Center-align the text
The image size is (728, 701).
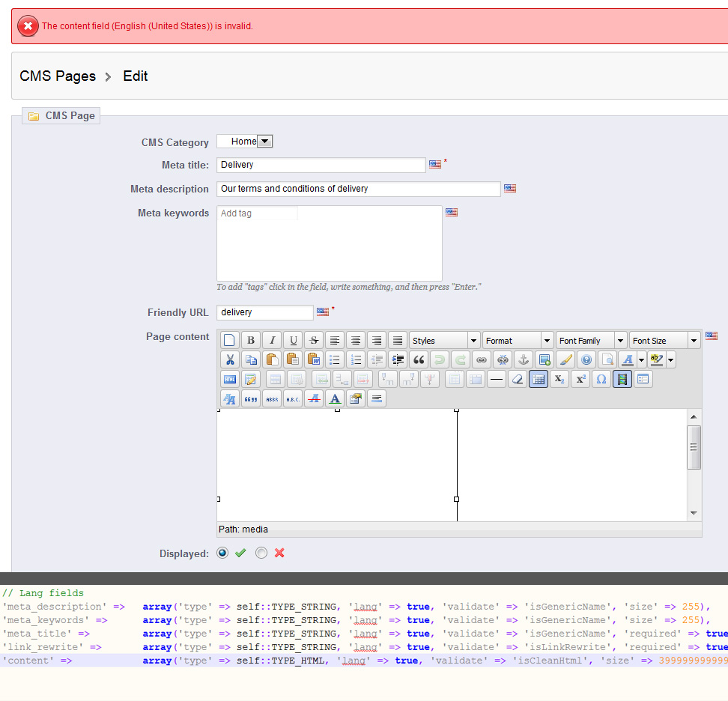point(356,340)
